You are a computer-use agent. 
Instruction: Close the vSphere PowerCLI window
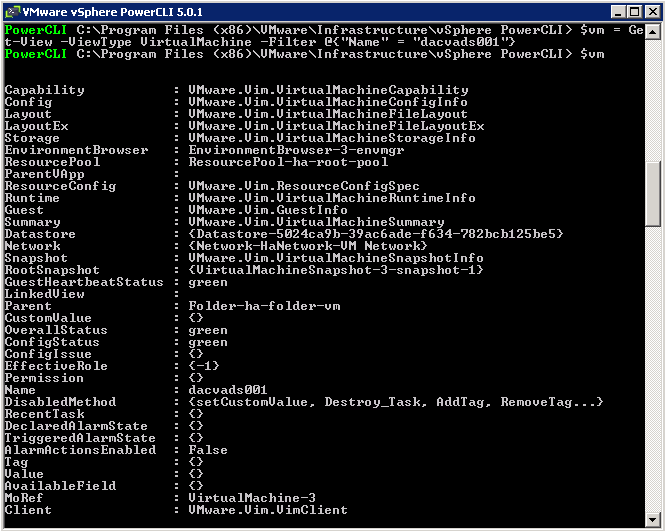tap(653, 12)
